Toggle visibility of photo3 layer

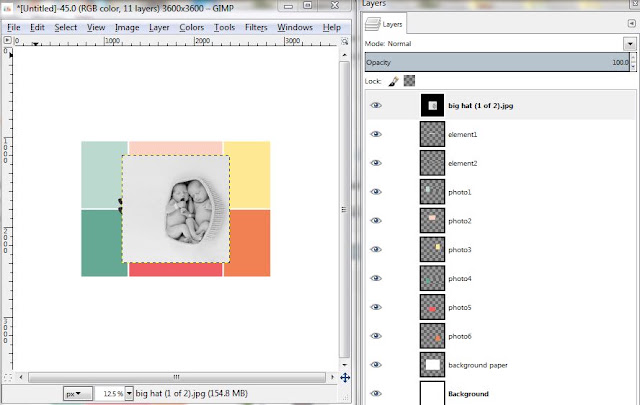tap(376, 249)
